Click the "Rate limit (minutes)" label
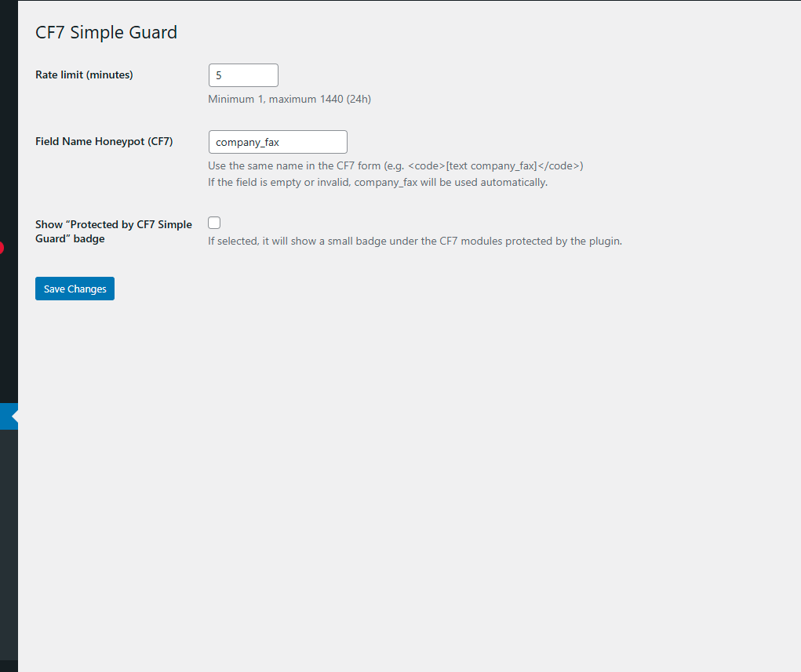Viewport: 801px width, 672px height. click(84, 75)
